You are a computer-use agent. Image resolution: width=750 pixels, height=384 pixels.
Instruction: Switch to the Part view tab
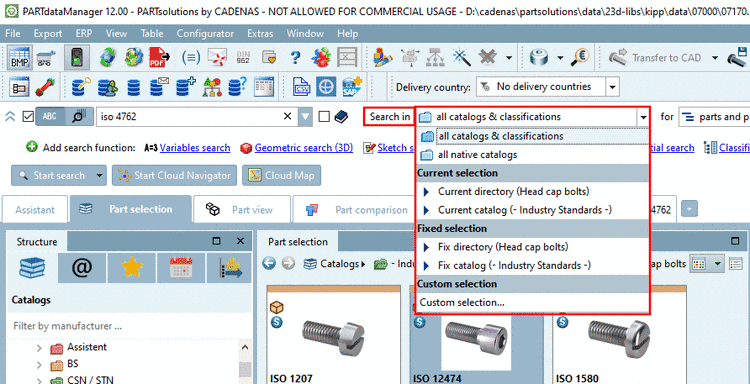[242, 209]
